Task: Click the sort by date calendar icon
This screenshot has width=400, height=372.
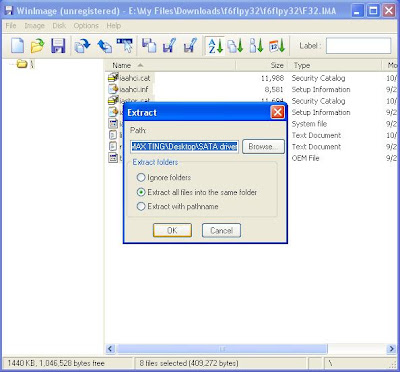Action: [277, 45]
